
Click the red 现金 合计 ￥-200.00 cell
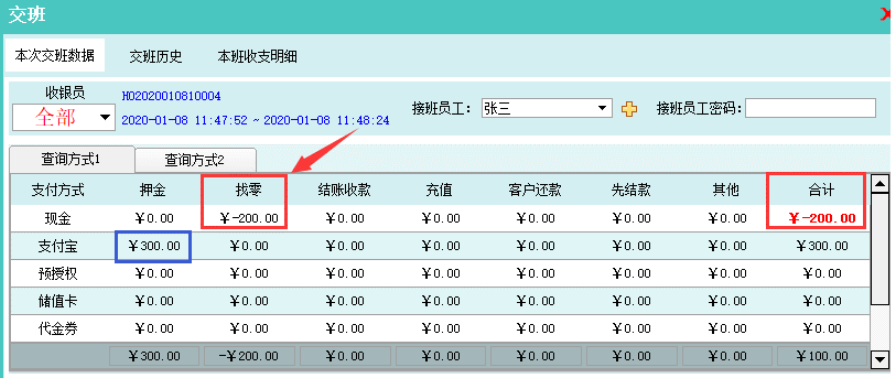point(822,219)
